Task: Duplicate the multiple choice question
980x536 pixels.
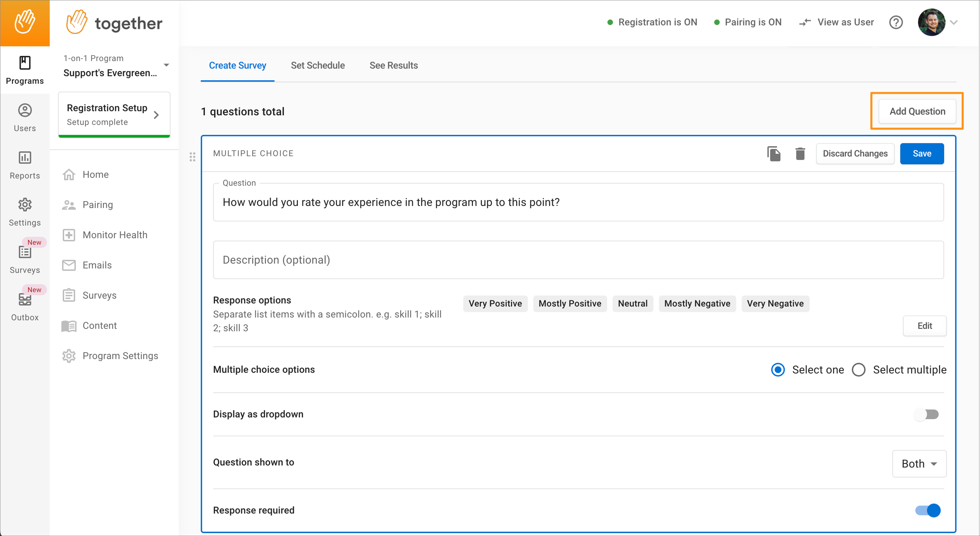Action: (774, 154)
